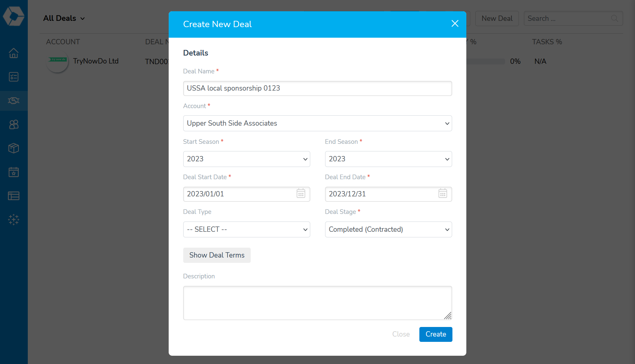
Task: Click the N/A tasks value
Action: (540, 61)
